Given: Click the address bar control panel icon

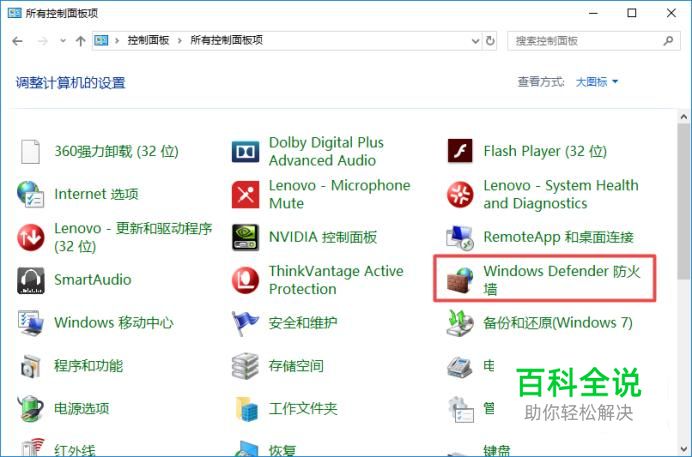Looking at the screenshot, I should [101, 41].
